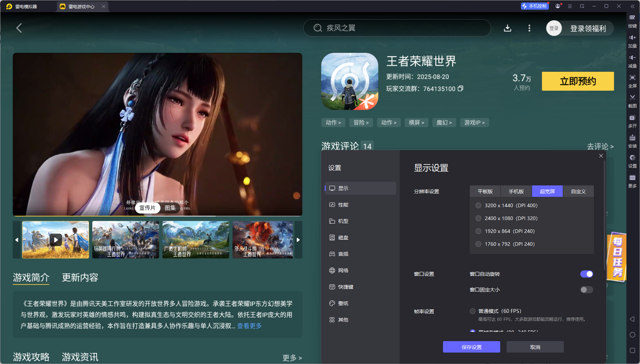
Task: Enter fullscreen with the 全屏 icon
Action: pyautogui.click(x=632, y=81)
